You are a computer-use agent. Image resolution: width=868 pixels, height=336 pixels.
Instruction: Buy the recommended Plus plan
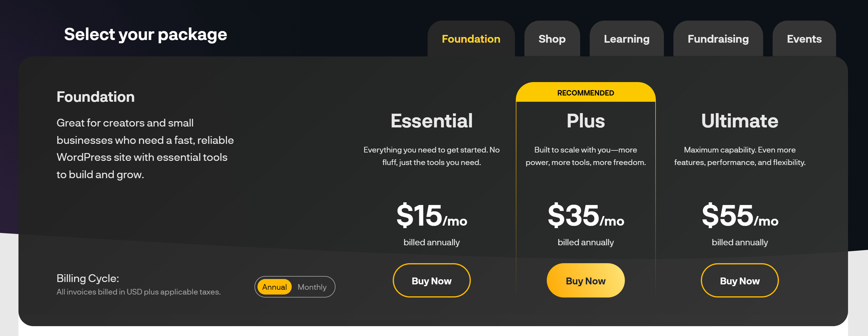[x=585, y=281]
